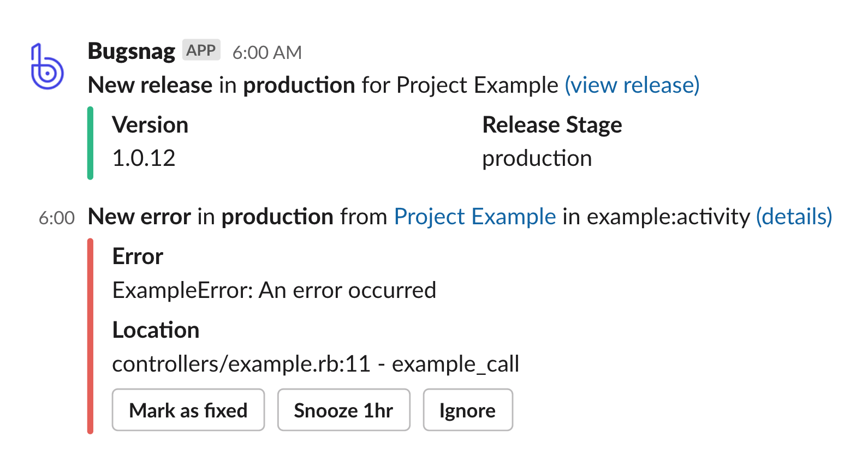Click the Release Stage production value

click(537, 159)
